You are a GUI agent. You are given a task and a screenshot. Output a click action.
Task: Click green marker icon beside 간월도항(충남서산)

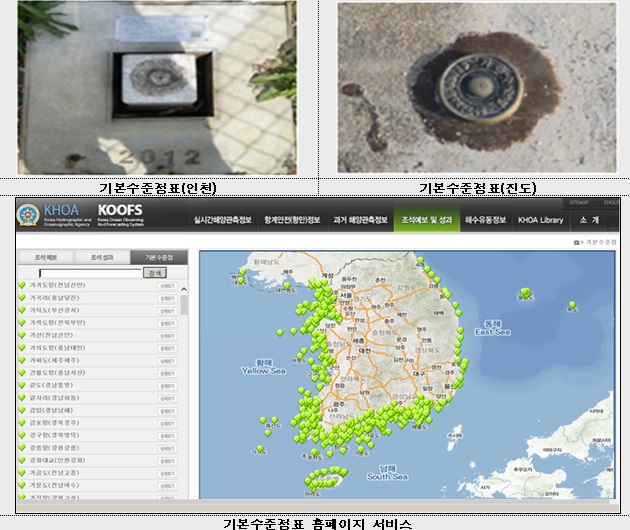pos(22,372)
